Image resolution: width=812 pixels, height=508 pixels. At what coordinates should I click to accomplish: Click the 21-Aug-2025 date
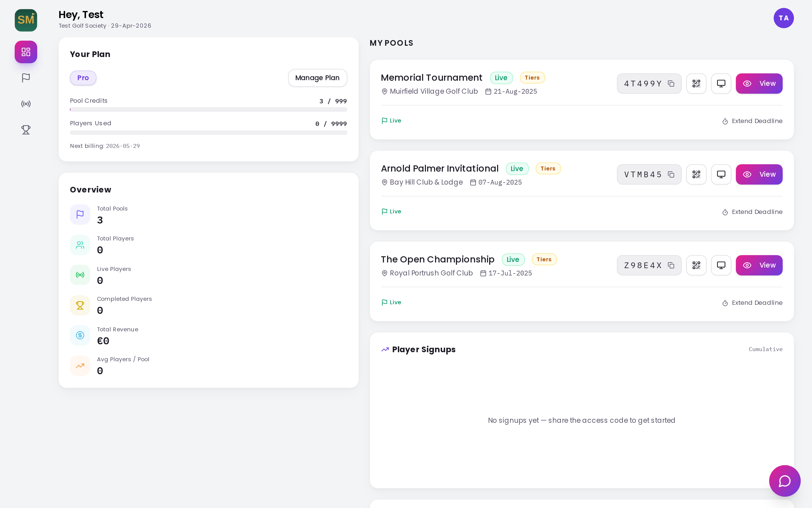(511, 91)
